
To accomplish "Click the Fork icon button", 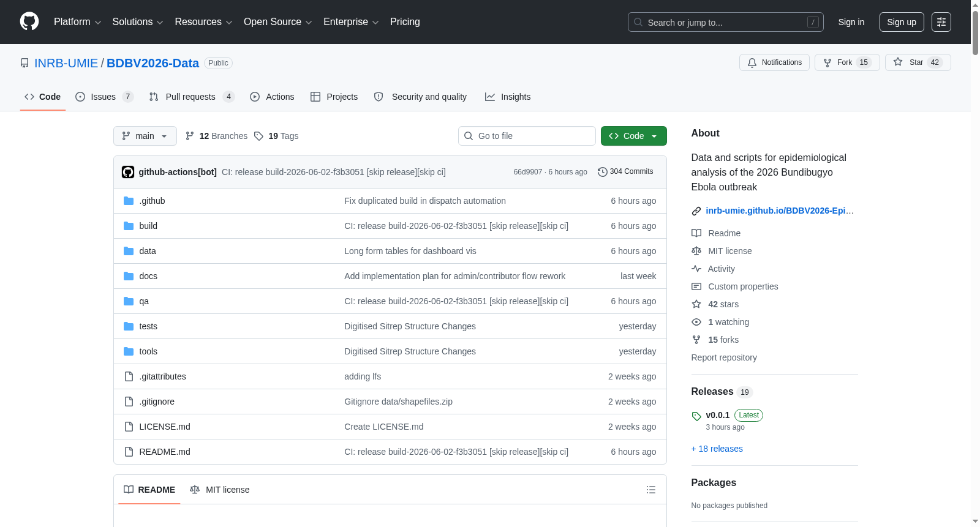I will (827, 62).
